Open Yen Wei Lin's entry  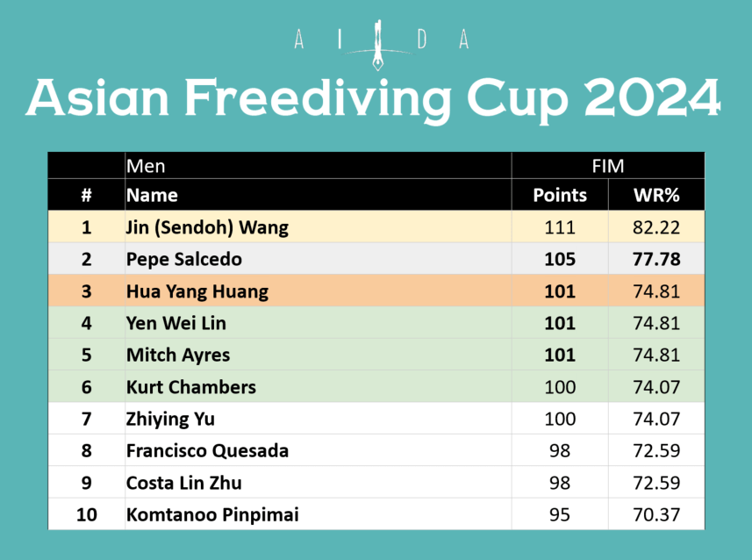(175, 323)
